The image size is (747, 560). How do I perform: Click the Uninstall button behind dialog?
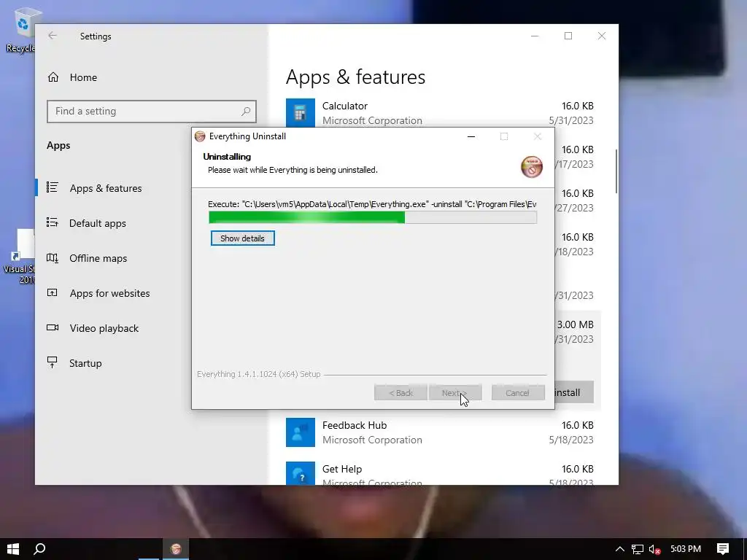tap(574, 392)
